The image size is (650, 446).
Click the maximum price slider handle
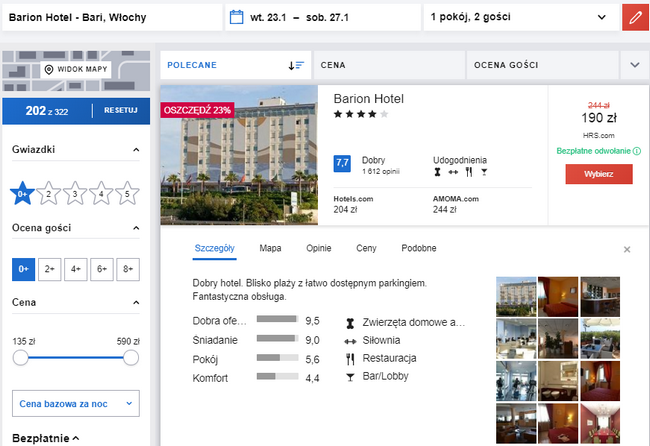click(x=131, y=358)
